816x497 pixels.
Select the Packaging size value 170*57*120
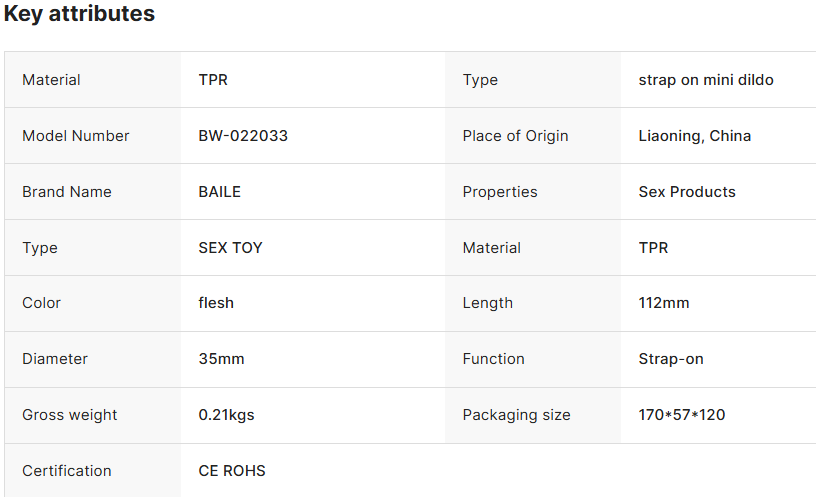[x=682, y=415]
